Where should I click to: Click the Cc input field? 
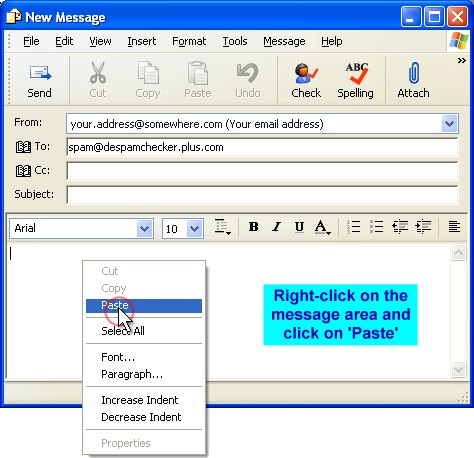tap(262, 171)
